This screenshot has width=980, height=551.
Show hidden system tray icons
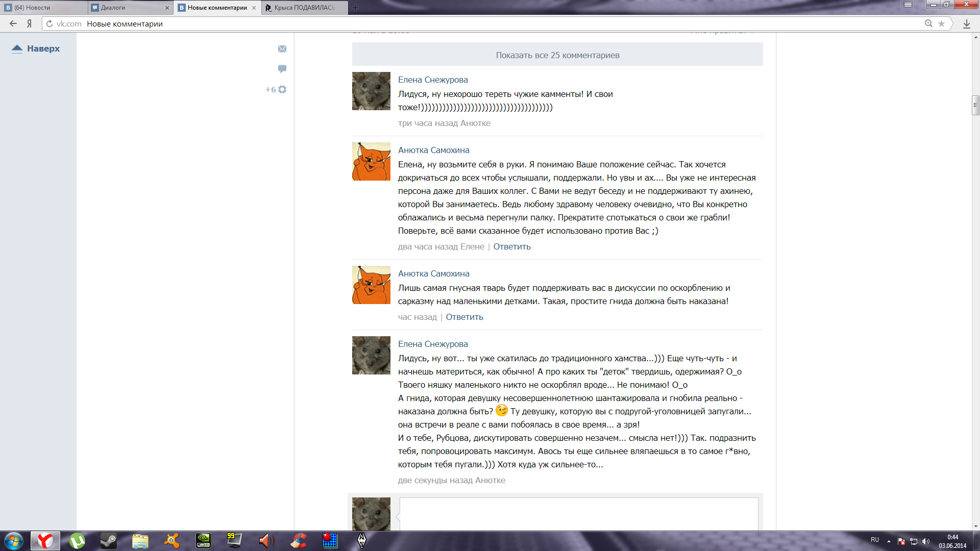pyautogui.click(x=889, y=541)
